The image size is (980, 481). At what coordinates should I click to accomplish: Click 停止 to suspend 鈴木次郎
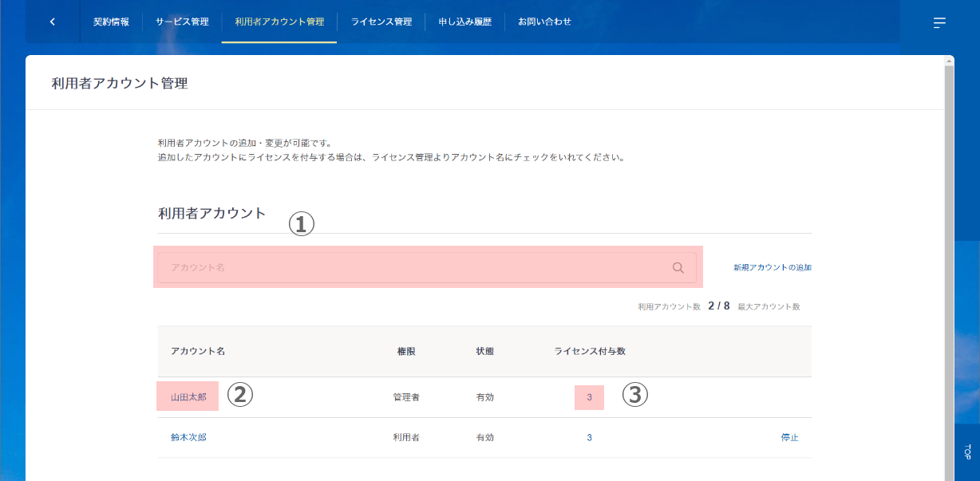(x=789, y=437)
